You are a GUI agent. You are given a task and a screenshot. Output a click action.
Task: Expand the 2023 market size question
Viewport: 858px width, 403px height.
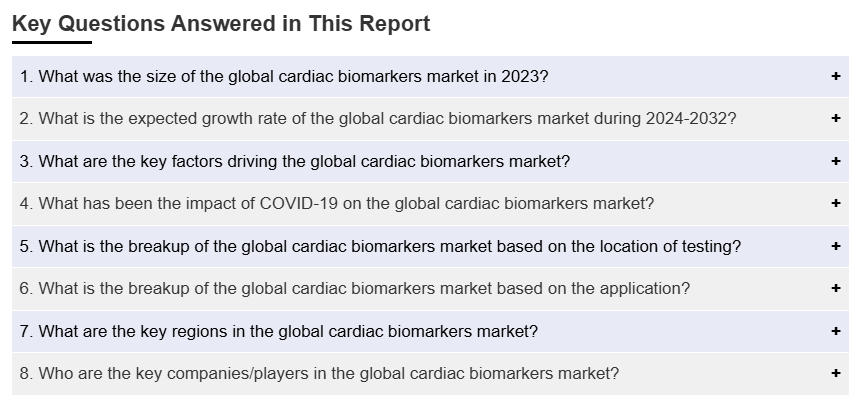[x=284, y=76]
